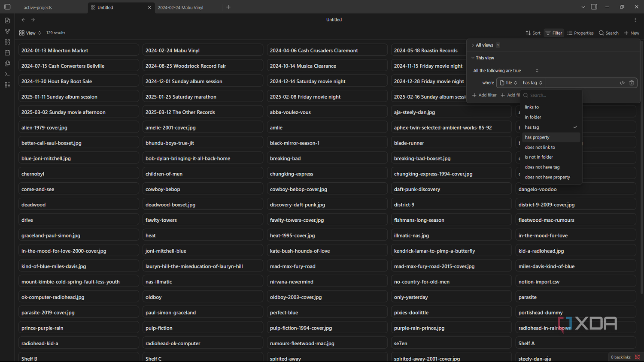Choose 'does not have property' operator
This screenshot has height=362, width=644.
[x=551, y=177]
